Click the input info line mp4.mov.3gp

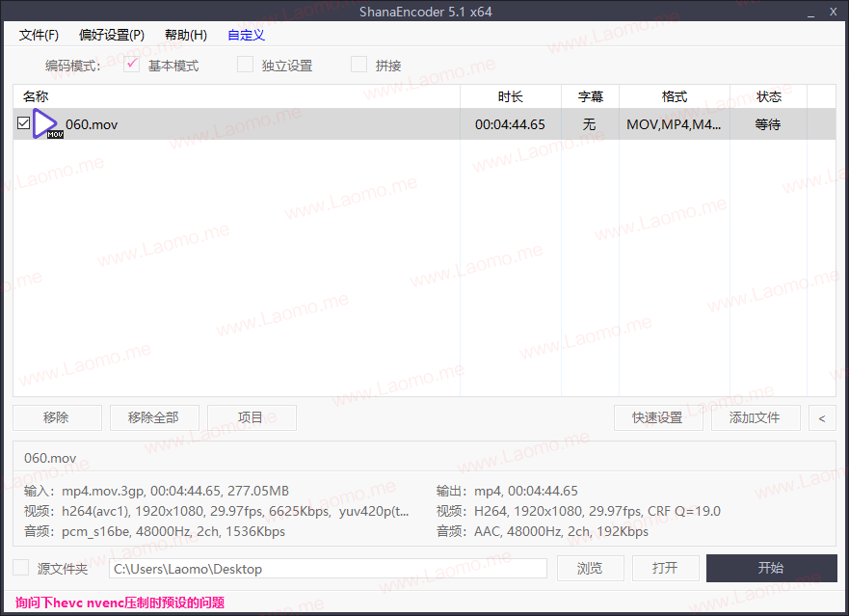156,491
